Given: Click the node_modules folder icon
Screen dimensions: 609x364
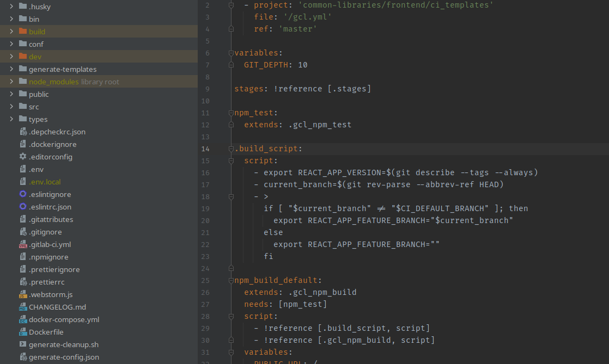Looking at the screenshot, I should 23,81.
